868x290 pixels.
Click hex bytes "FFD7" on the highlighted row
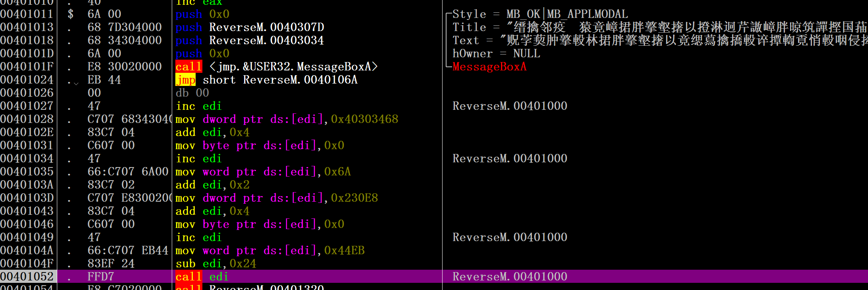[x=101, y=277]
